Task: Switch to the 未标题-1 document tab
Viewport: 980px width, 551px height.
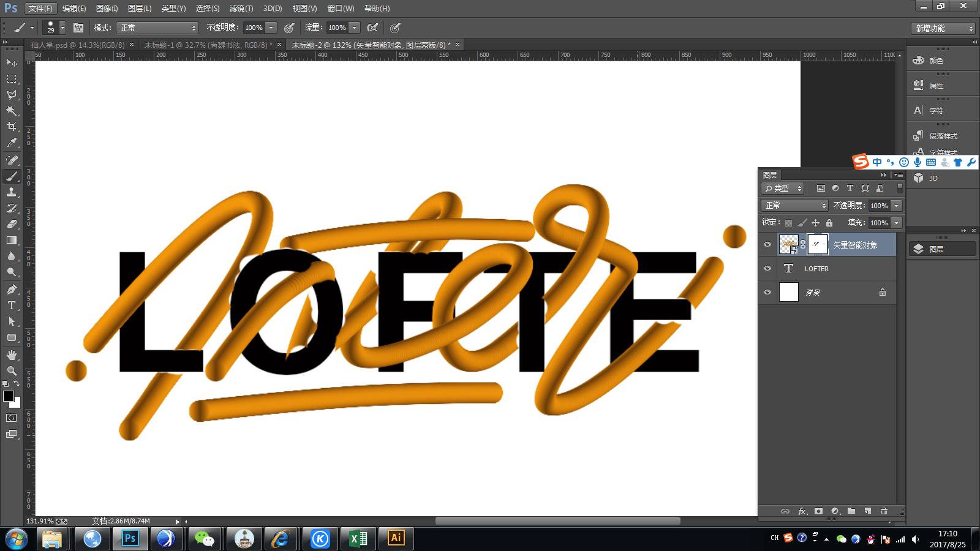Action: pos(208,45)
